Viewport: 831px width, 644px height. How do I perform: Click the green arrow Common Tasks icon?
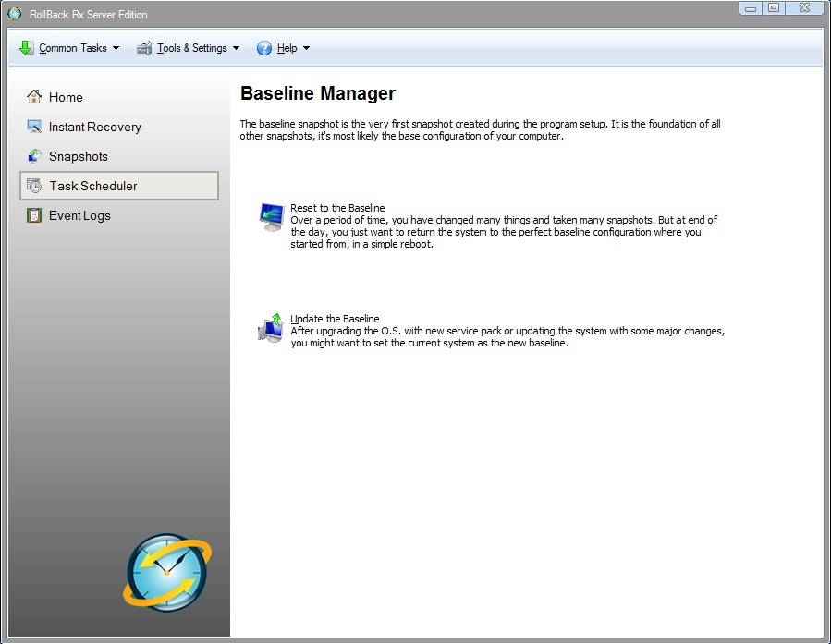[x=26, y=48]
